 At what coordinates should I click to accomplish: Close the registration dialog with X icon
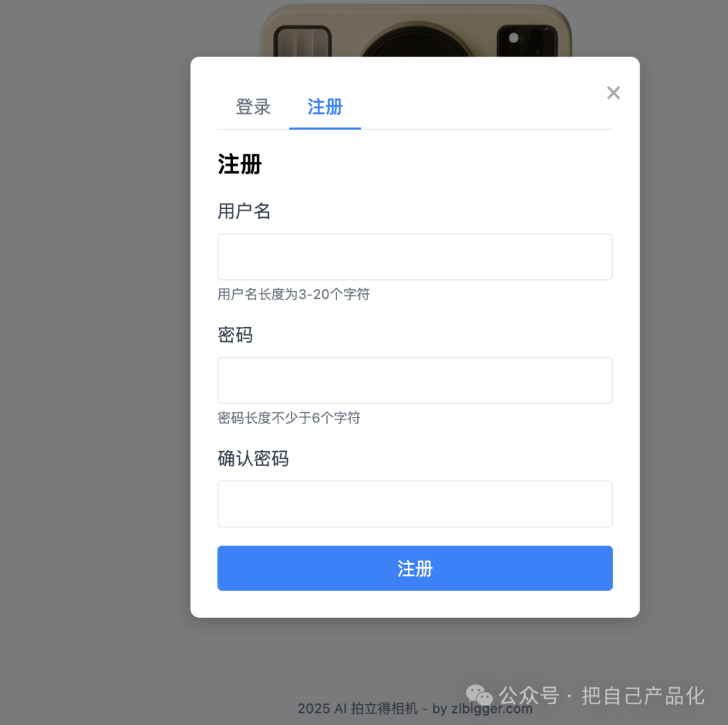pos(613,93)
